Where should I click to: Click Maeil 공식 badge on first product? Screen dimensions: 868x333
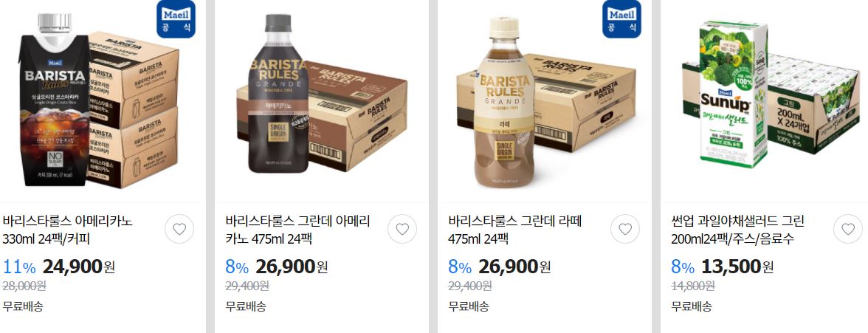tap(176, 19)
